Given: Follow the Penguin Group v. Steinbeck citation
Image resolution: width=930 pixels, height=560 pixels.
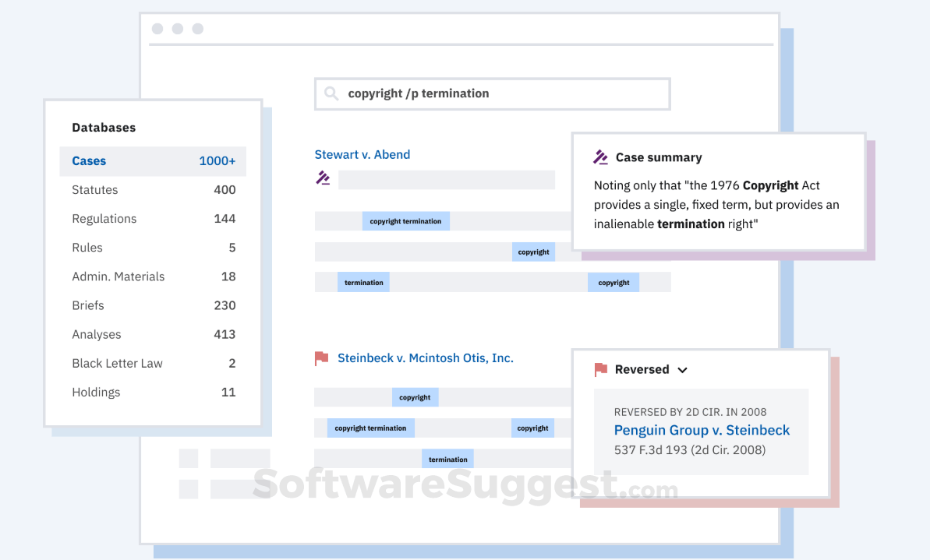Looking at the screenshot, I should [701, 430].
